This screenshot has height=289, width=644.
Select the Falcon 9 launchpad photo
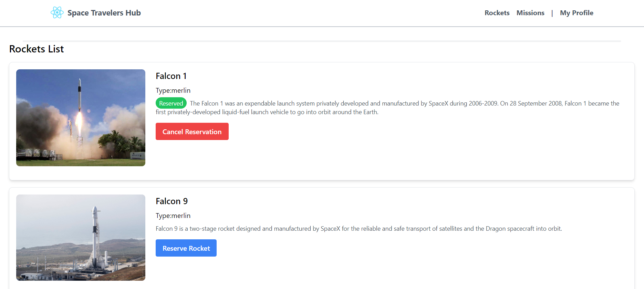point(81,238)
